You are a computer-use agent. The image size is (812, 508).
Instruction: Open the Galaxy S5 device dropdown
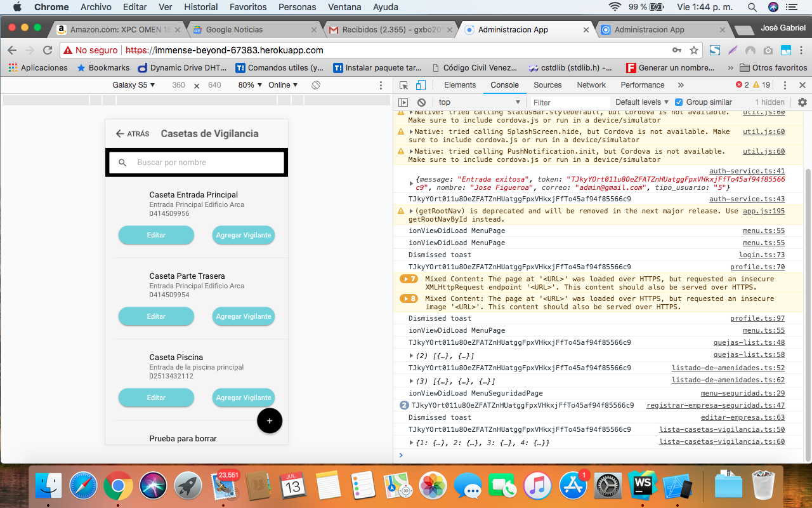(x=133, y=85)
